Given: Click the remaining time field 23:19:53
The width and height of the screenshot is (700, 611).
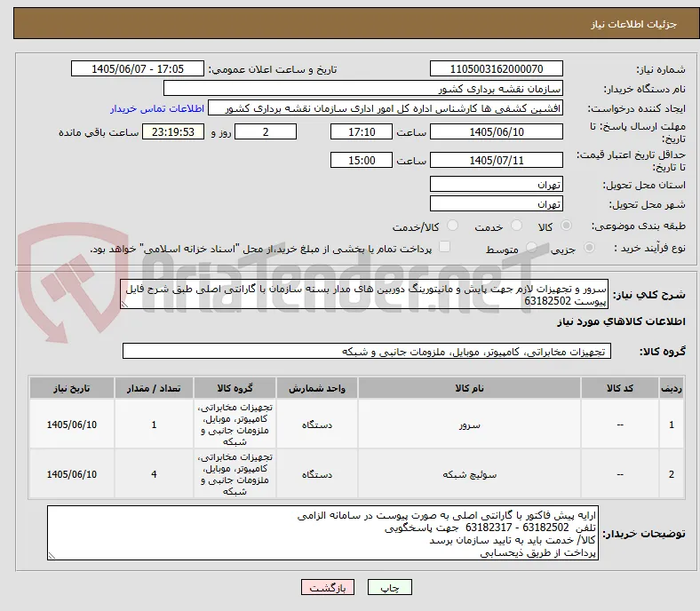Looking at the screenshot, I should click(x=173, y=131).
